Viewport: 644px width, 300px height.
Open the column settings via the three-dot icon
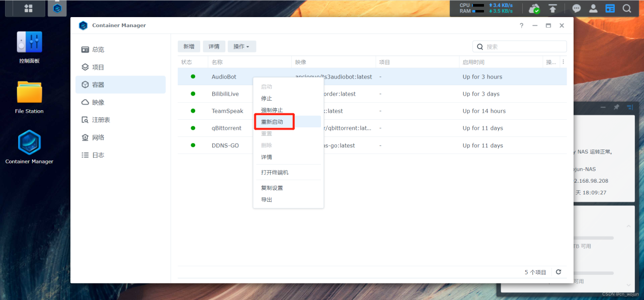click(563, 61)
